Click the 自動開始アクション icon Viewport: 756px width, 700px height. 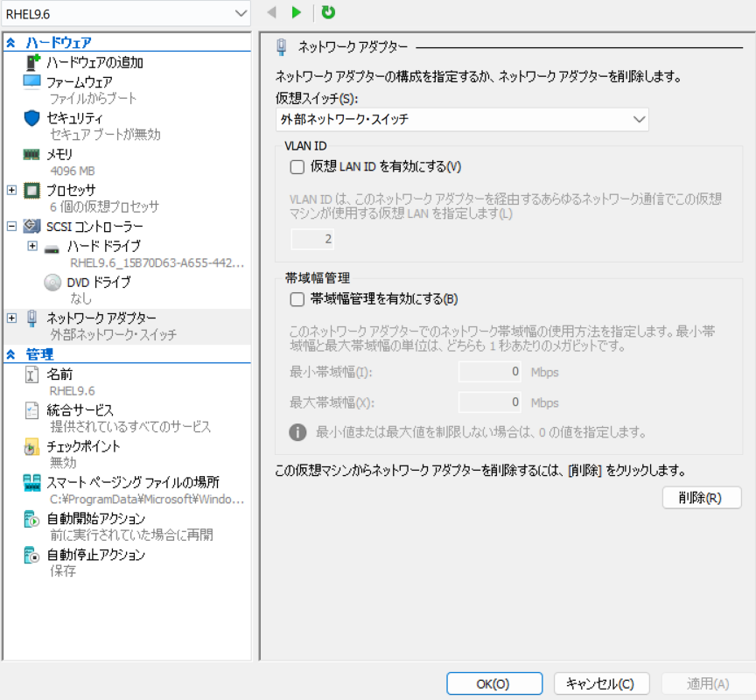coord(31,519)
